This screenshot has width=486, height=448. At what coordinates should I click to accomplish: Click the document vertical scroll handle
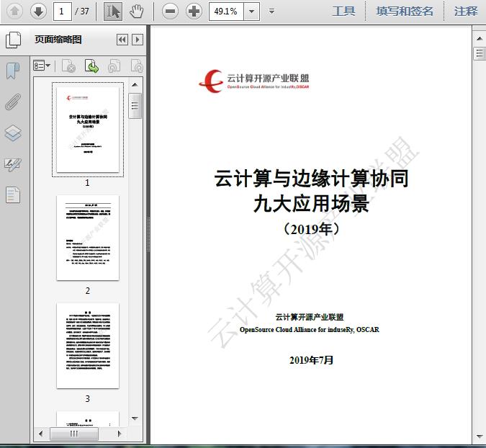[480, 53]
